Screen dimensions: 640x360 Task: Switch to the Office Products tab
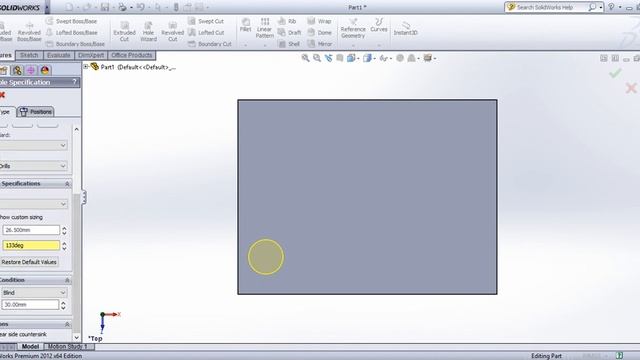(131, 55)
